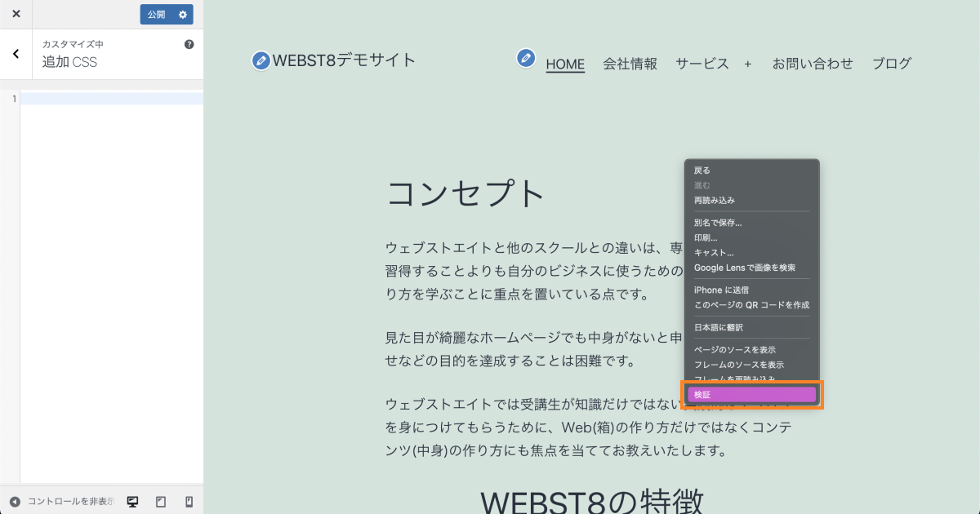Image resolution: width=980 pixels, height=514 pixels.
Task: Select 検証 from the context menu
Action: click(751, 393)
